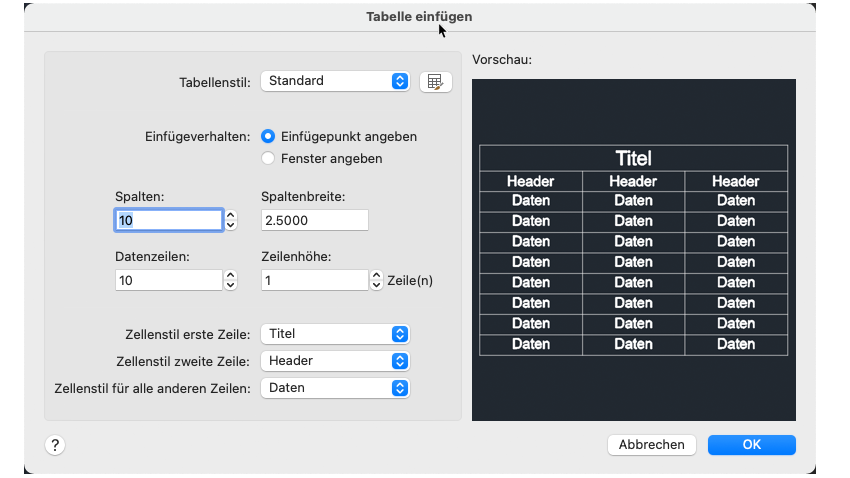Click the Datenzeilen input field

coord(168,281)
